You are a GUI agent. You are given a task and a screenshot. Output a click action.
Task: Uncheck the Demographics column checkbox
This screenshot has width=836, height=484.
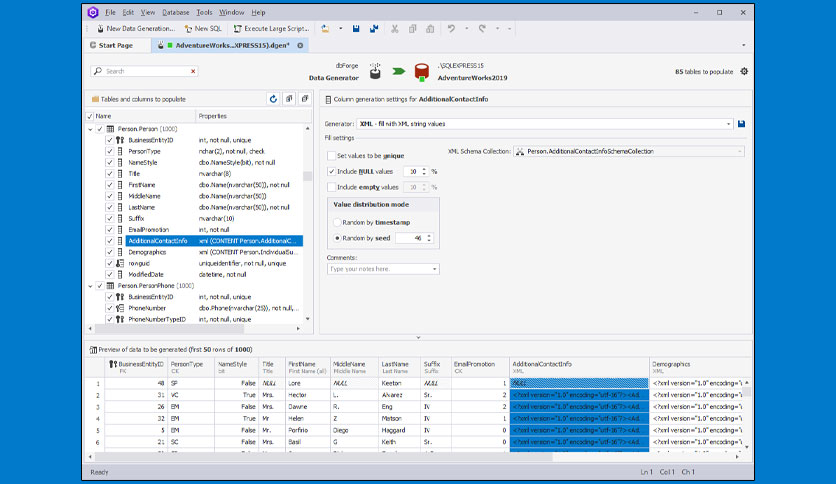click(x=109, y=252)
